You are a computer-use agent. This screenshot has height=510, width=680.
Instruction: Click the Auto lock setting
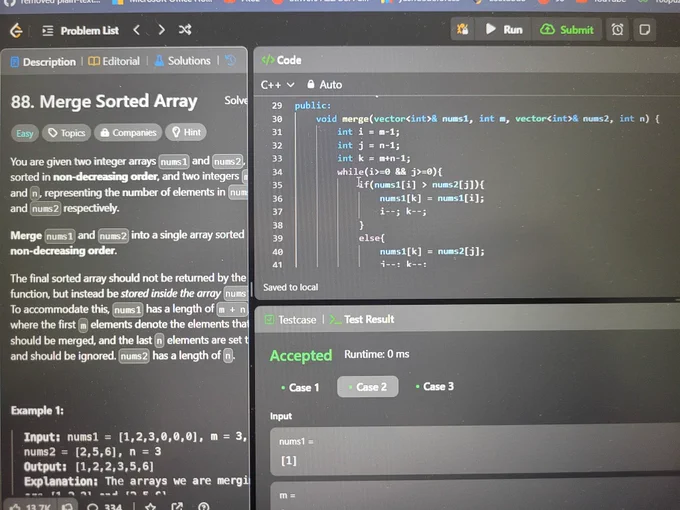pyautogui.click(x=324, y=85)
